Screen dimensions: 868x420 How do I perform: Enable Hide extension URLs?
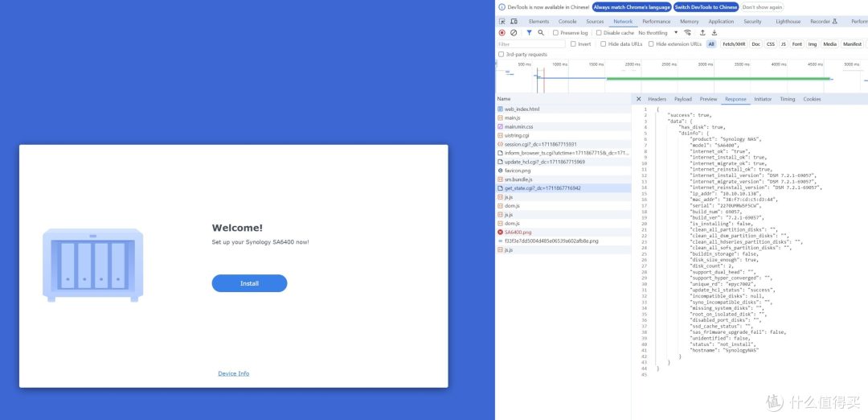[x=651, y=43]
